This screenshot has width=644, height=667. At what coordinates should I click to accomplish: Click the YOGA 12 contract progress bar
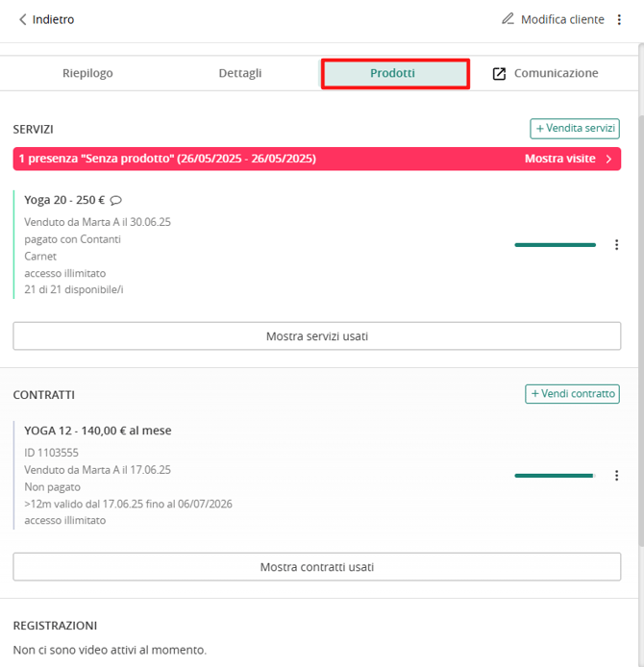[556, 476]
